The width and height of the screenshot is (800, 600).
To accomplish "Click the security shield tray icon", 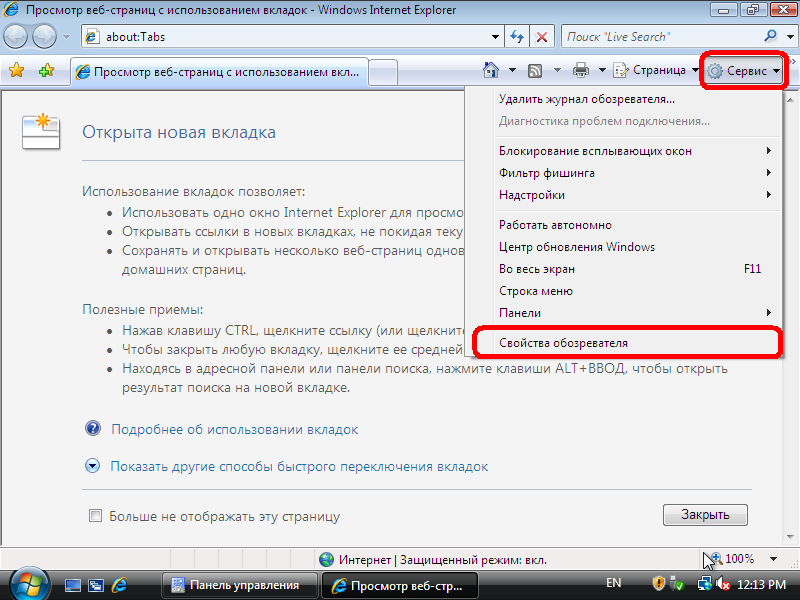I will [659, 583].
